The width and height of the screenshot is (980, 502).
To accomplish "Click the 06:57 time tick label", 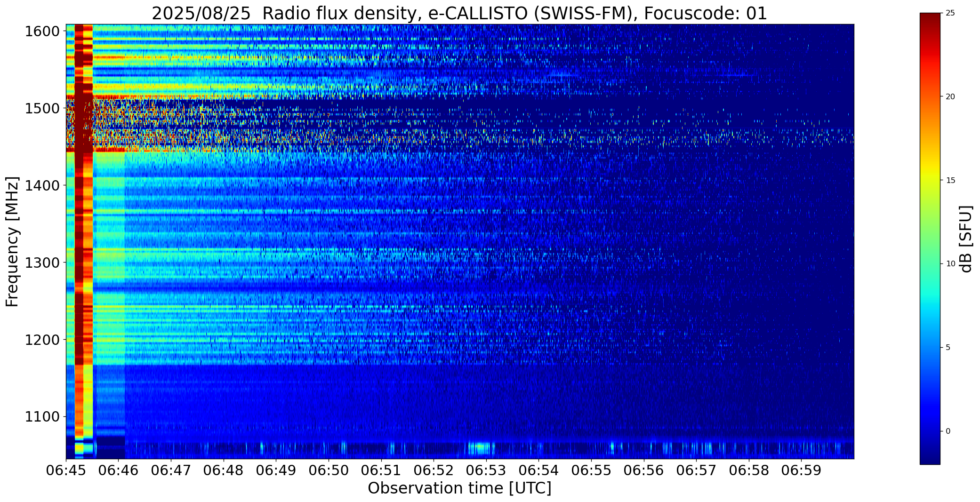I will click(697, 470).
